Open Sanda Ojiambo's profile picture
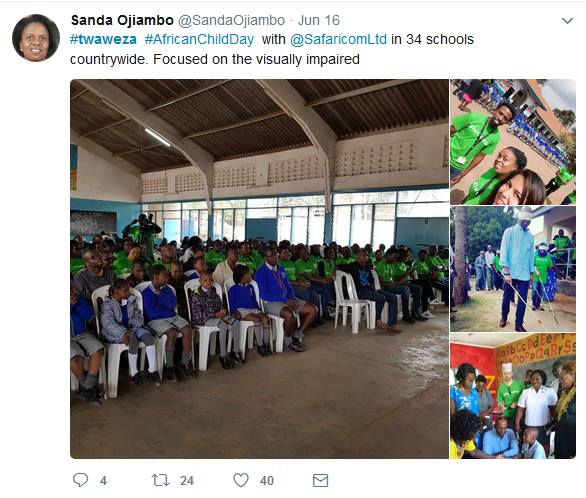The image size is (586, 498). pos(36,38)
